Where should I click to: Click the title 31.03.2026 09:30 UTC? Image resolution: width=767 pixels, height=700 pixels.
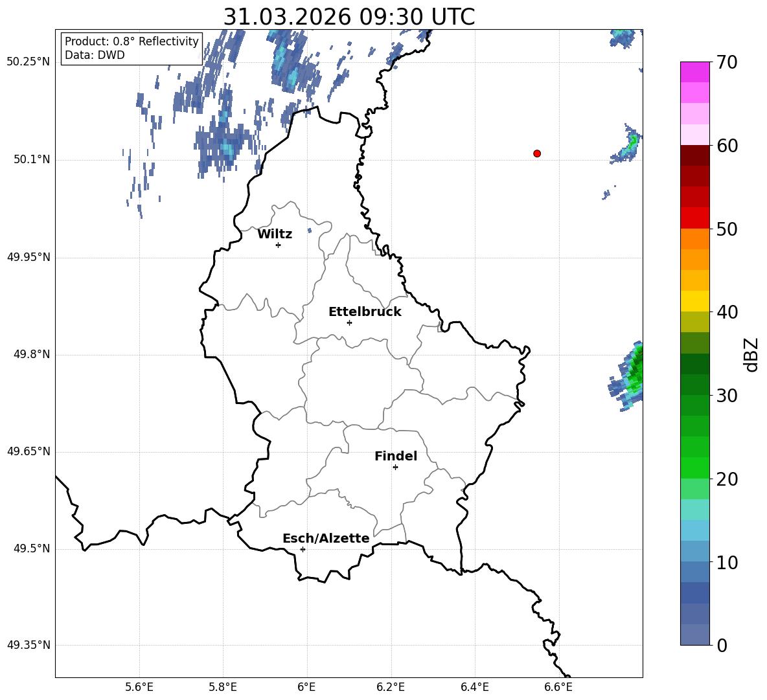(x=349, y=17)
